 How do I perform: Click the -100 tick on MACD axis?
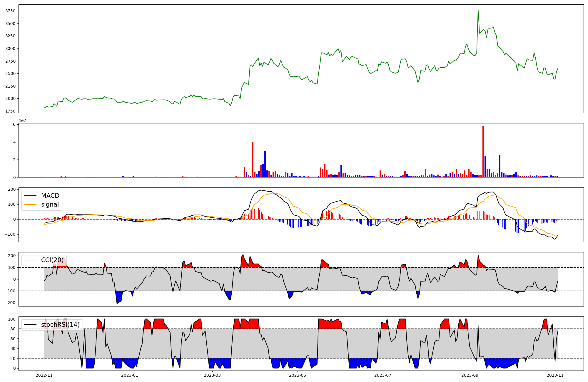pyautogui.click(x=10, y=234)
